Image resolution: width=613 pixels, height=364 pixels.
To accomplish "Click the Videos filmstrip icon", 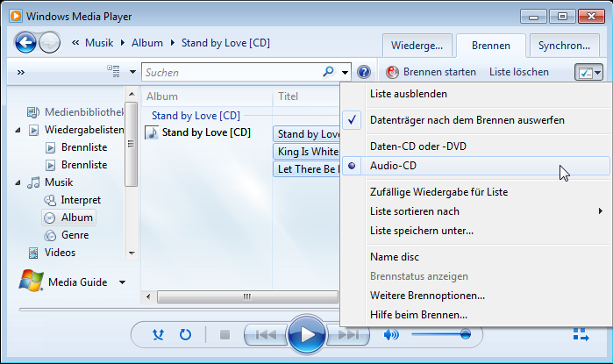I will pos(33,253).
